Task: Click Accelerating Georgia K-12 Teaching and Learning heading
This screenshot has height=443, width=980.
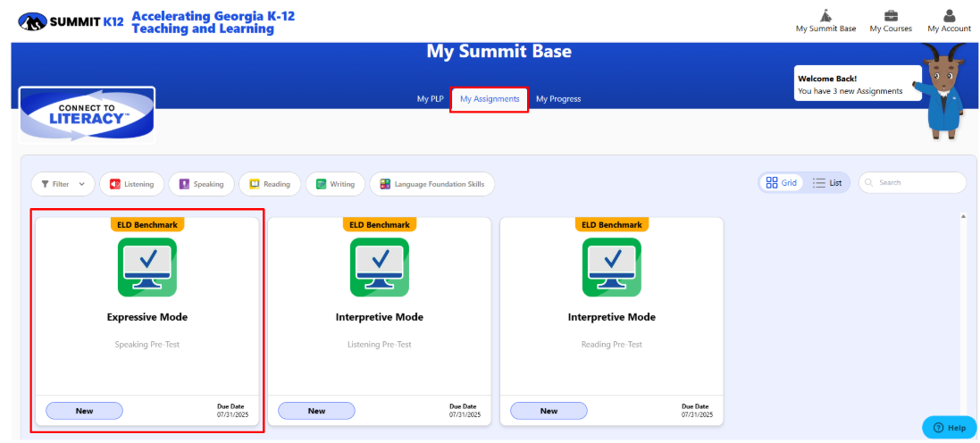Action: click(214, 21)
